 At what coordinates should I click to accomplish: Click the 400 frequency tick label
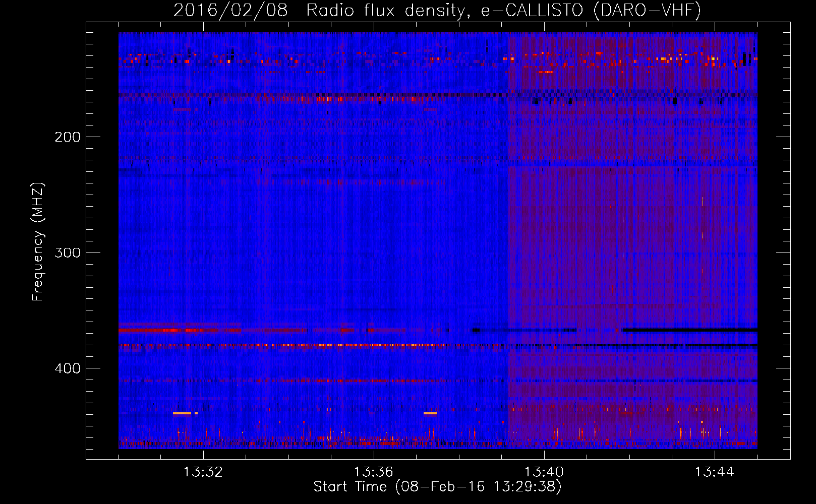(68, 368)
